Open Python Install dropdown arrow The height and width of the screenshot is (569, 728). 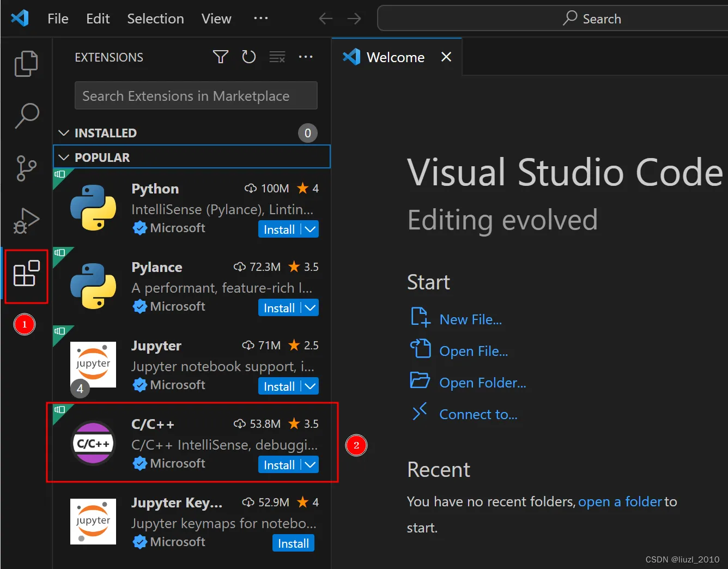click(310, 229)
